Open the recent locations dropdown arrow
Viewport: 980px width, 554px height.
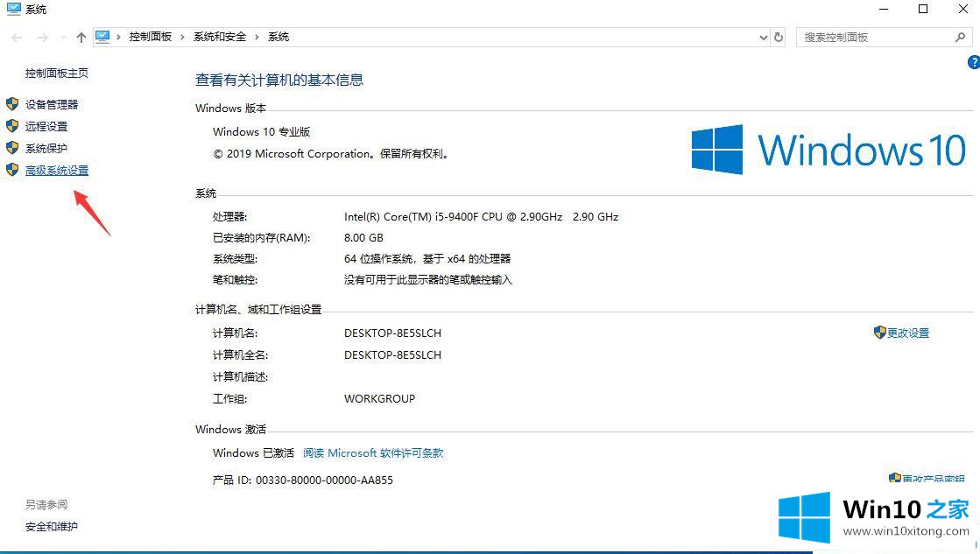(63, 38)
